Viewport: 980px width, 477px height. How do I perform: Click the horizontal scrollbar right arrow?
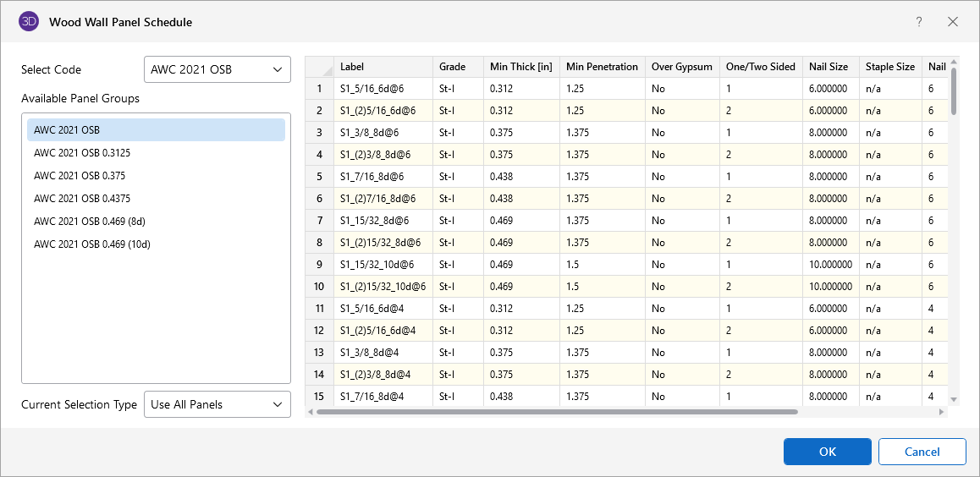click(942, 412)
